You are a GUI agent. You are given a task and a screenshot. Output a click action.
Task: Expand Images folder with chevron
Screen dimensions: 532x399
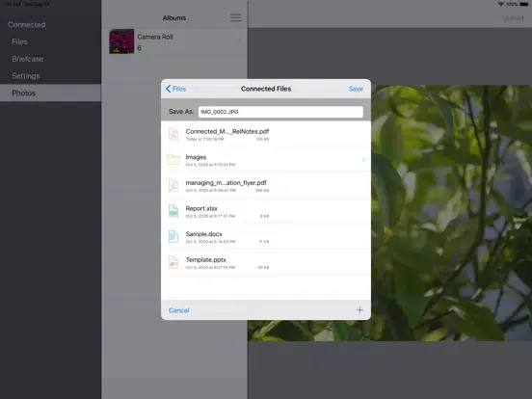click(x=363, y=159)
